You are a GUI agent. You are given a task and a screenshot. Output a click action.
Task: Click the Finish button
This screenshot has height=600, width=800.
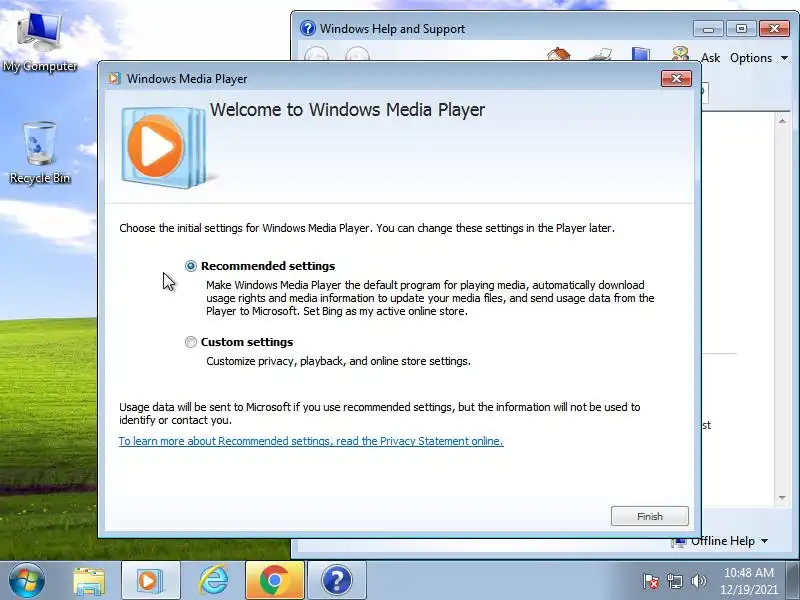649,516
